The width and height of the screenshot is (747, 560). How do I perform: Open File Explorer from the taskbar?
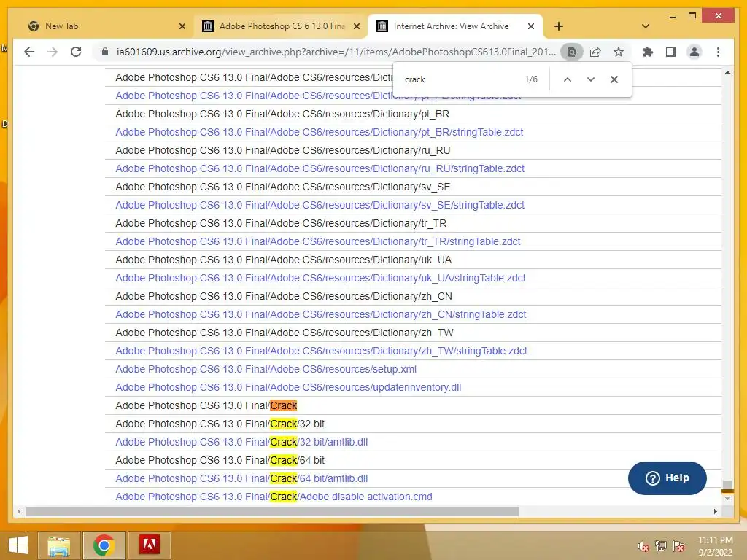click(58, 545)
